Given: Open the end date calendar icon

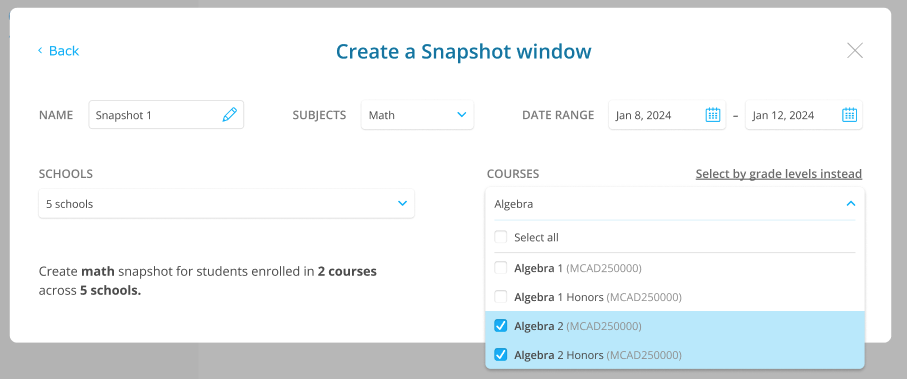Looking at the screenshot, I should point(849,115).
